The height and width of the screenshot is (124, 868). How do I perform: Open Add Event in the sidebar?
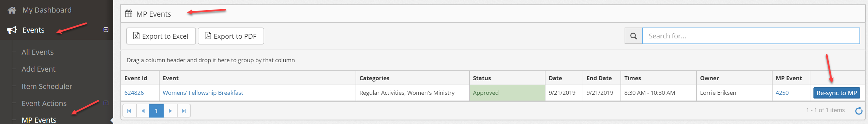[39, 69]
